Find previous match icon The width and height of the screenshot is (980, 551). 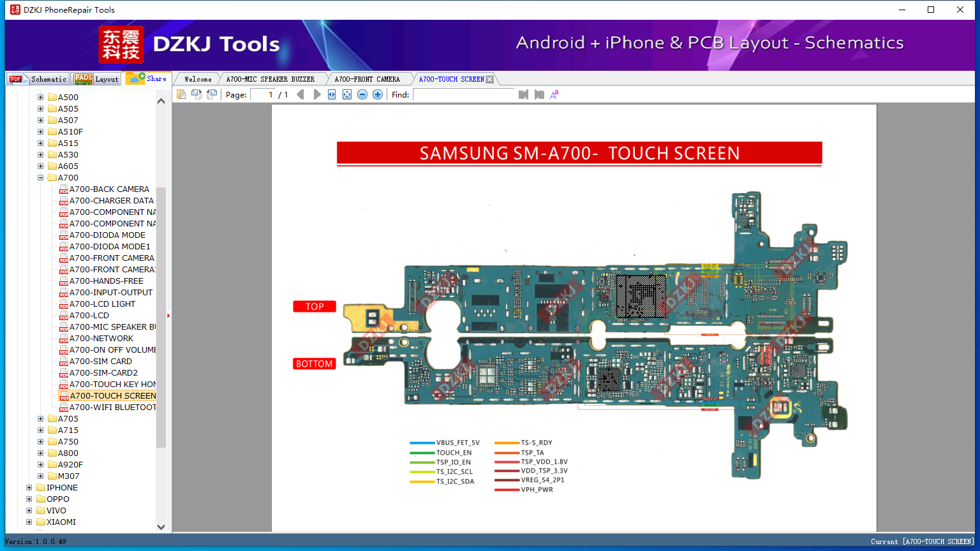click(x=523, y=94)
